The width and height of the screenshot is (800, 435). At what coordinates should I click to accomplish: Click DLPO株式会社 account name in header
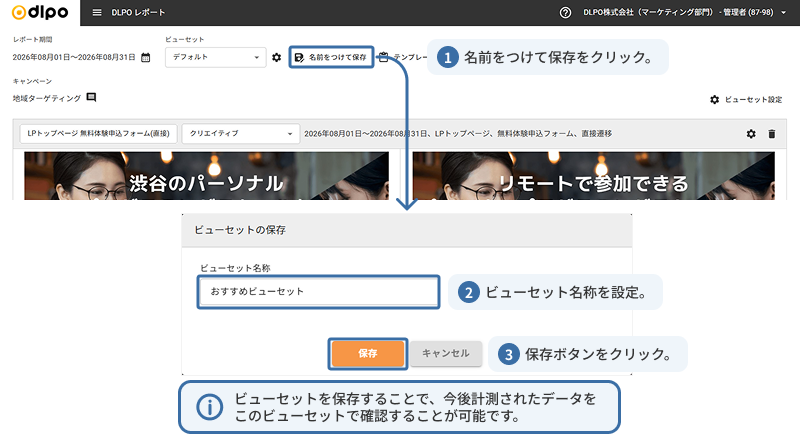[678, 12]
